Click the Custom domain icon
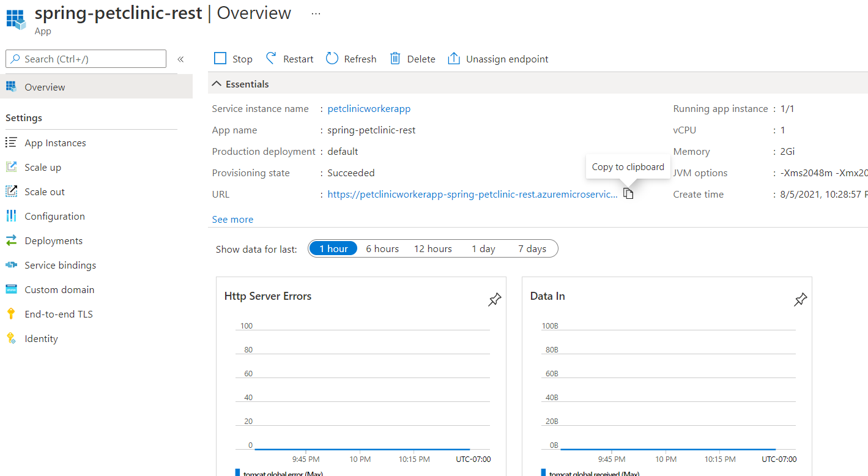868x476 pixels. [x=11, y=289]
